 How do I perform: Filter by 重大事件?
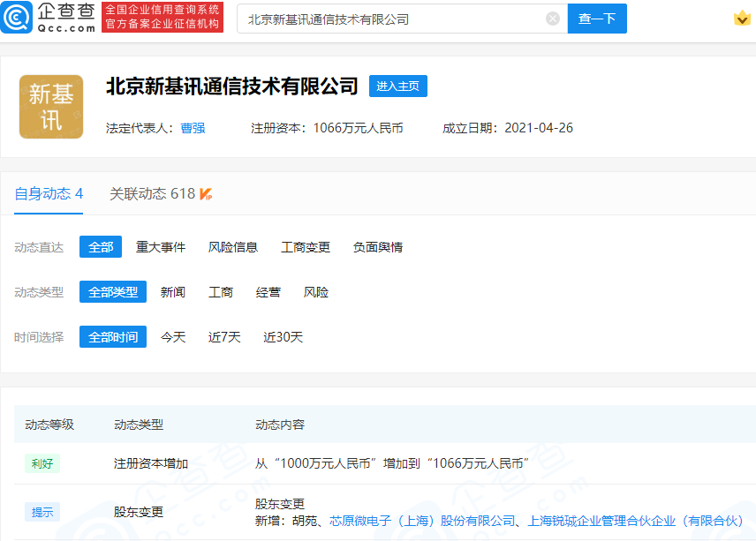(161, 247)
